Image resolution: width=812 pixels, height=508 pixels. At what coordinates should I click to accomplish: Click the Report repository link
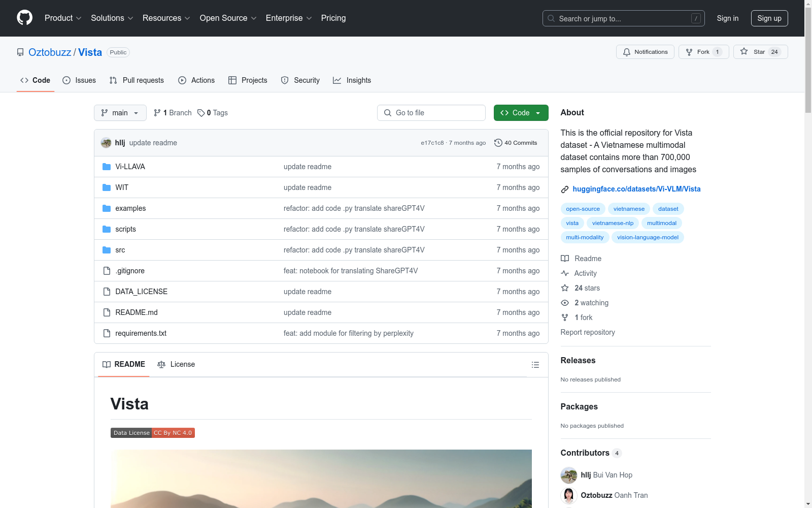click(x=588, y=332)
